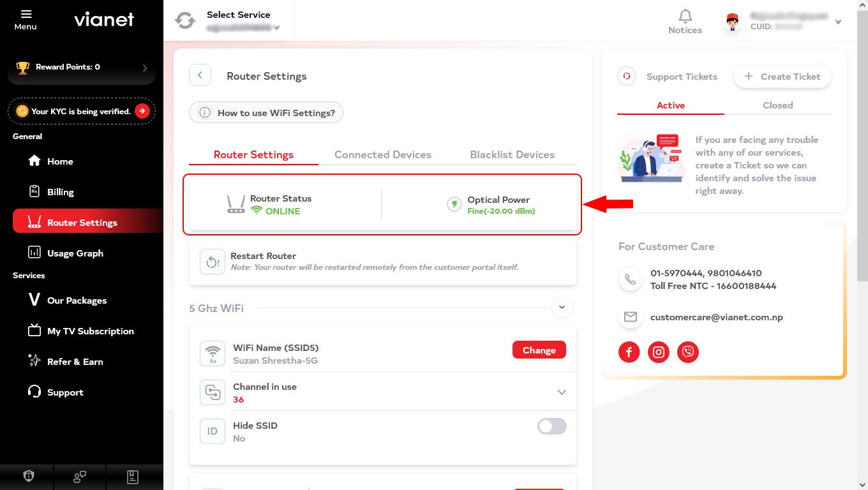The width and height of the screenshot is (868, 490).
Task: Change the WiFi Name SSID5
Action: coord(539,350)
